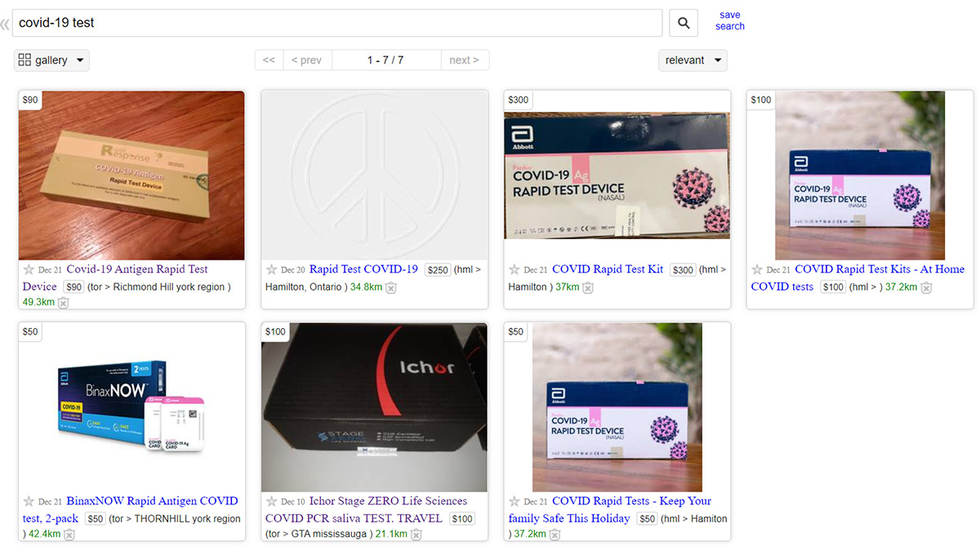Open the Rapid Test COVID-19 listing title
Screen dimensions: 980x551
(363, 269)
